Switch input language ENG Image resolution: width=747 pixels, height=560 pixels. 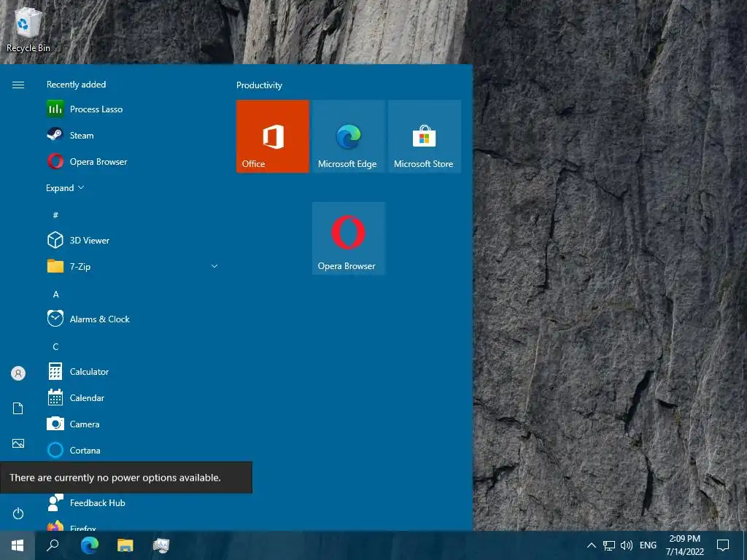tap(648, 545)
